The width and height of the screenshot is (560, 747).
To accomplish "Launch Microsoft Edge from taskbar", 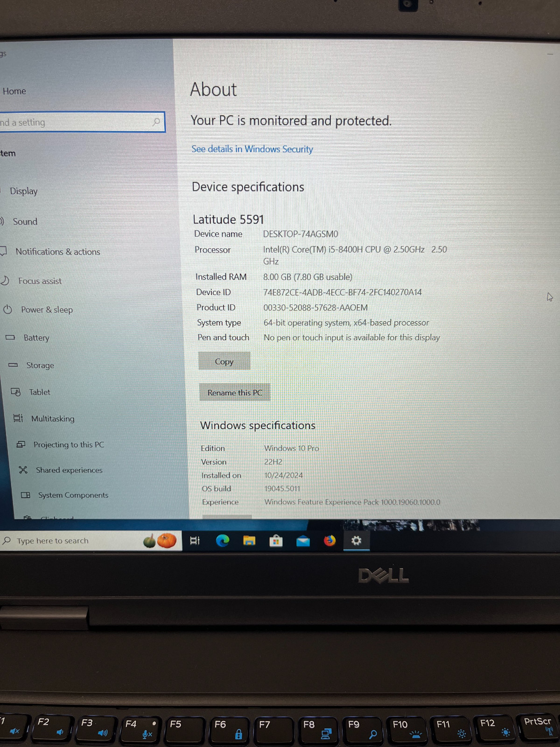I will (x=223, y=541).
